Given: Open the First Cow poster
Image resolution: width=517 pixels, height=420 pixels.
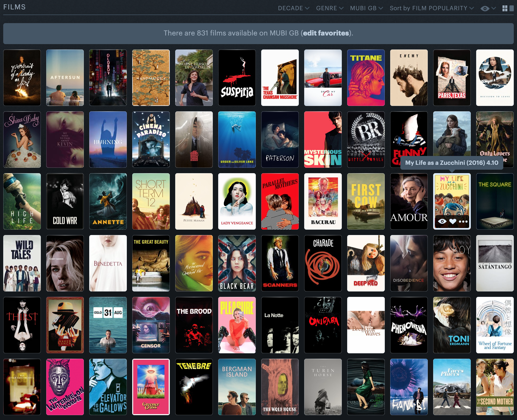Looking at the screenshot, I should [366, 201].
